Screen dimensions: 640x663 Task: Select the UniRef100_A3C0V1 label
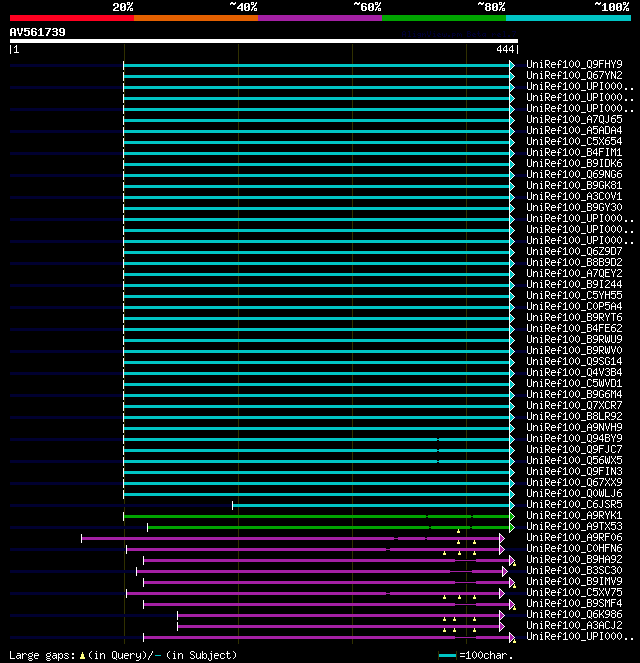pyautogui.click(x=574, y=196)
